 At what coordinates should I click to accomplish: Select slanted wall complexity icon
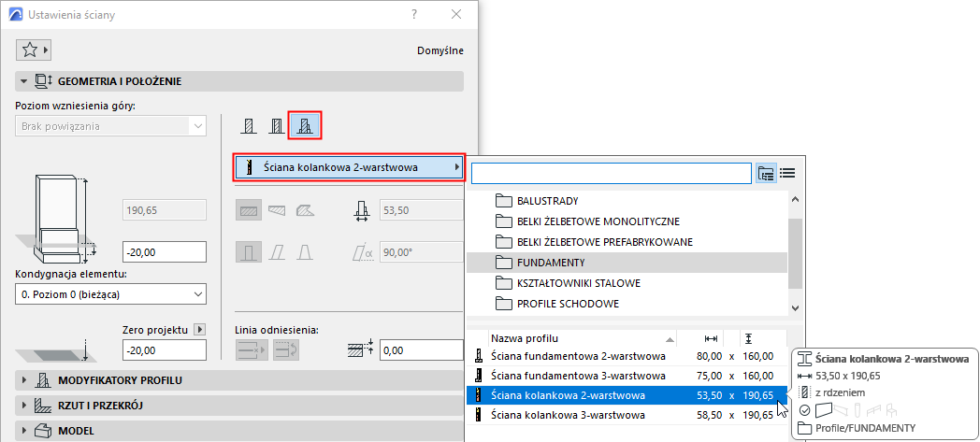(x=277, y=252)
